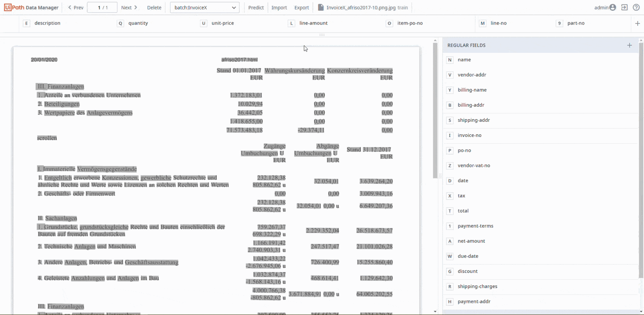
Task: Click the N hotkey badge for name
Action: pyautogui.click(x=450, y=60)
